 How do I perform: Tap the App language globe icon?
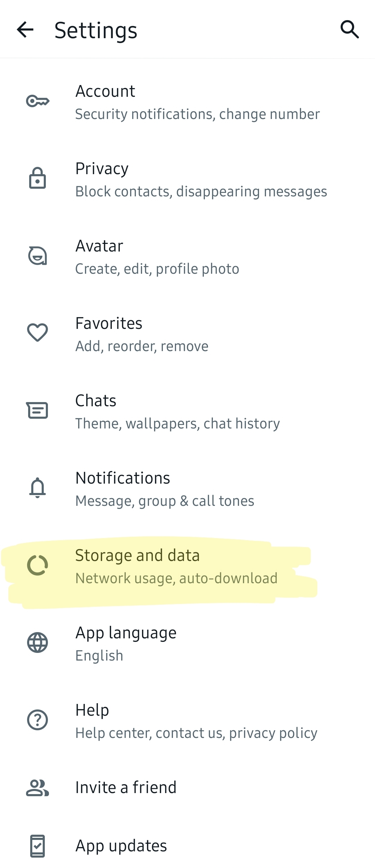(x=37, y=643)
